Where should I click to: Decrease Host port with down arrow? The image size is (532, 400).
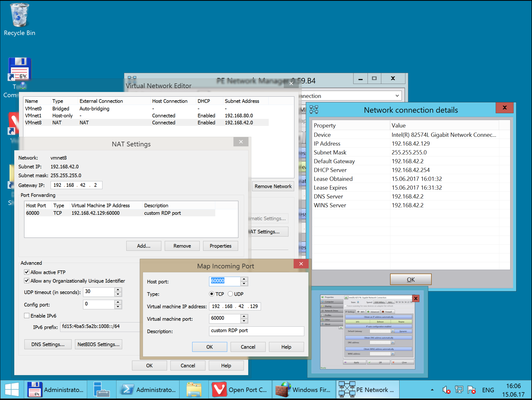tap(244, 283)
